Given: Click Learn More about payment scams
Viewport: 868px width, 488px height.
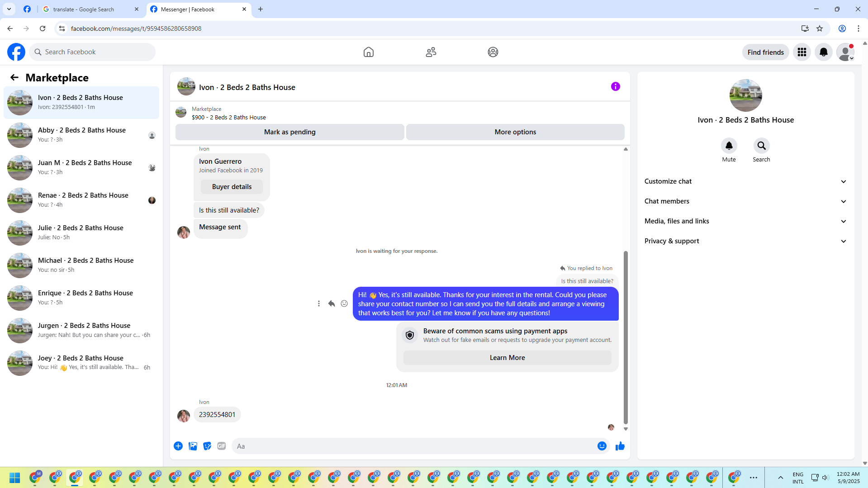Looking at the screenshot, I should point(507,358).
